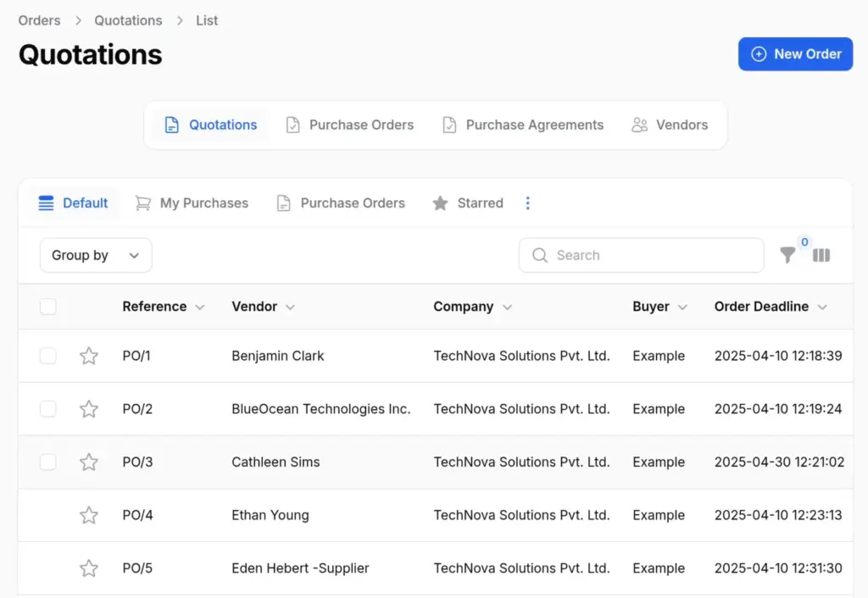The width and height of the screenshot is (868, 598).
Task: Expand the Group by dropdown
Action: click(96, 255)
